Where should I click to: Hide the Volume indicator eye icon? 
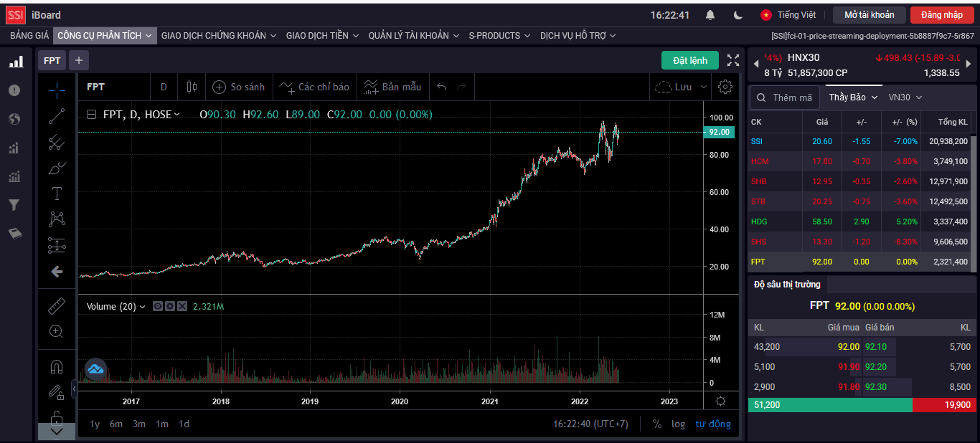click(158, 306)
